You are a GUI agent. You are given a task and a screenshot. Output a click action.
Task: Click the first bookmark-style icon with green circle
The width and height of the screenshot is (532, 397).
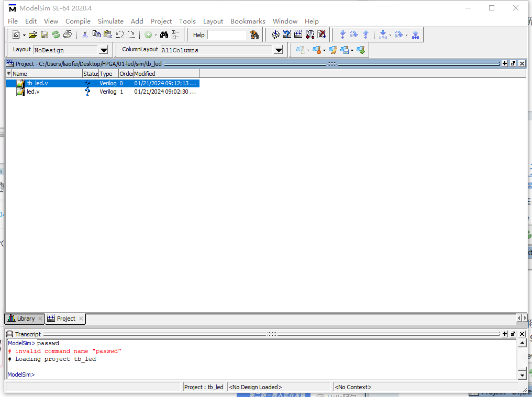300,50
